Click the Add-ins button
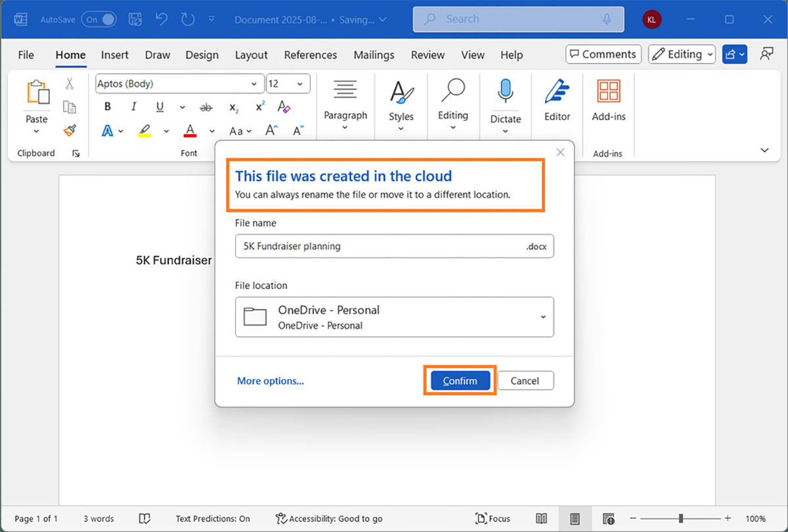This screenshot has height=532, width=788. pyautogui.click(x=609, y=100)
